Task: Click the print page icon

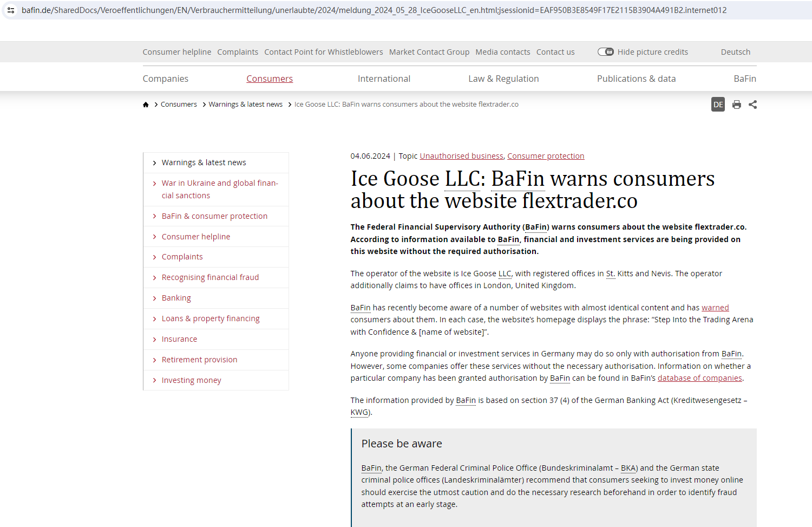Action: [x=737, y=105]
